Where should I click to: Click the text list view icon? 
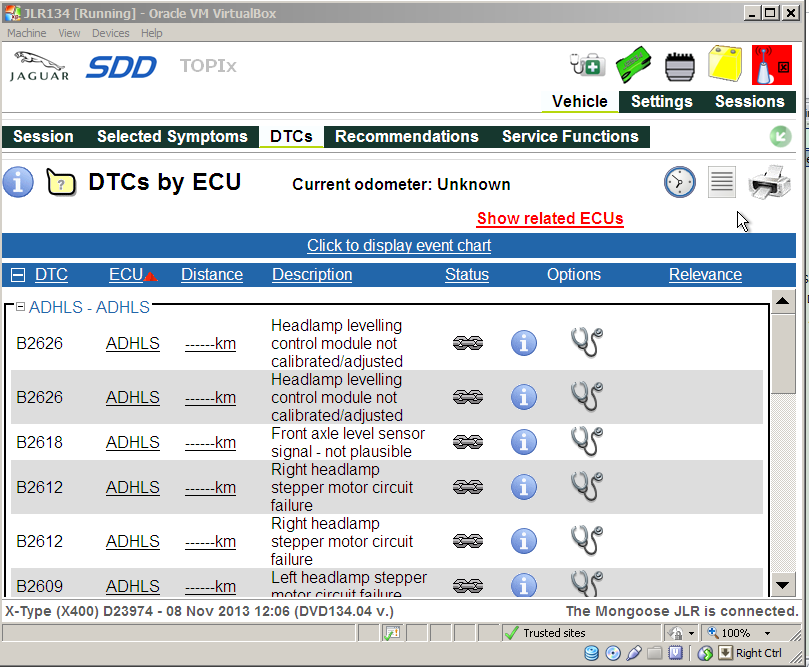click(722, 182)
